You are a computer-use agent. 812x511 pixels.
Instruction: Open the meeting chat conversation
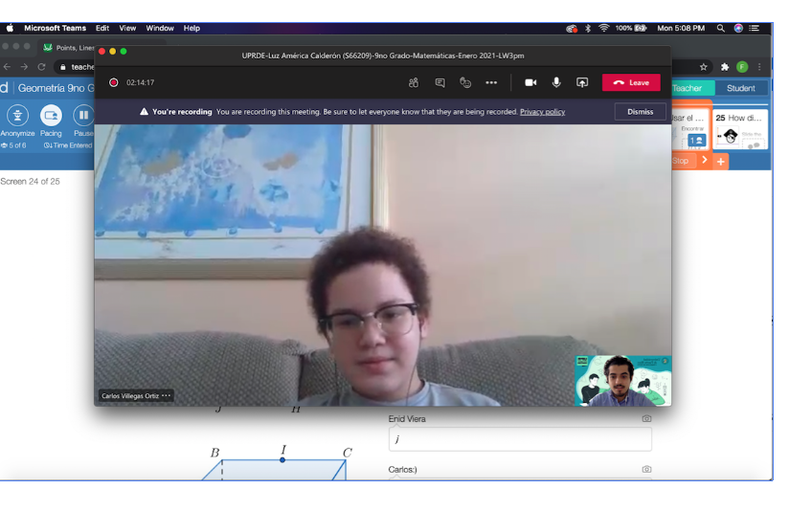point(440,83)
